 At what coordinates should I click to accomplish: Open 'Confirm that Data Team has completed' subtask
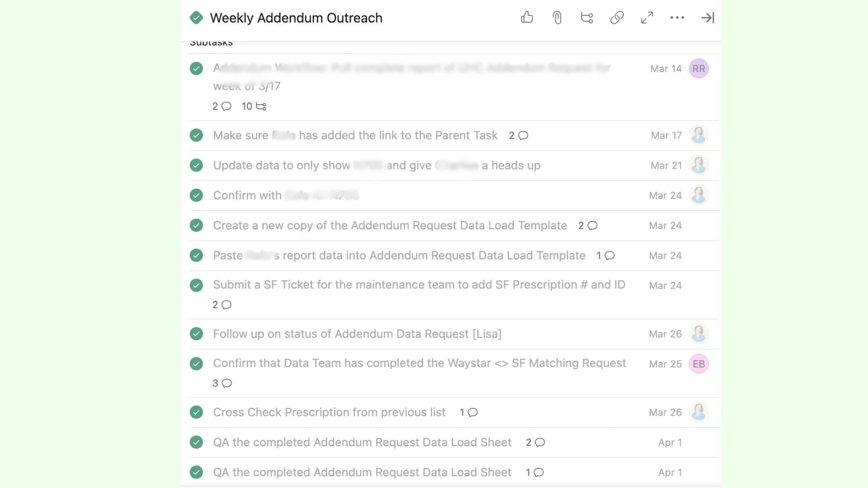(419, 363)
